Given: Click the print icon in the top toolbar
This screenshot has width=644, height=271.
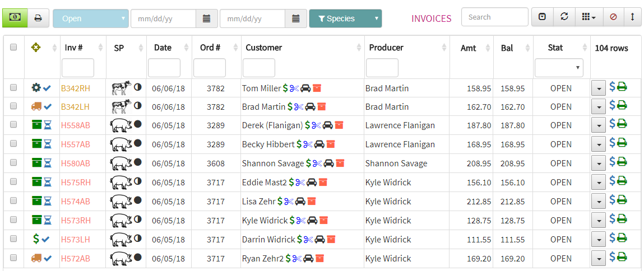Looking at the screenshot, I should point(38,18).
